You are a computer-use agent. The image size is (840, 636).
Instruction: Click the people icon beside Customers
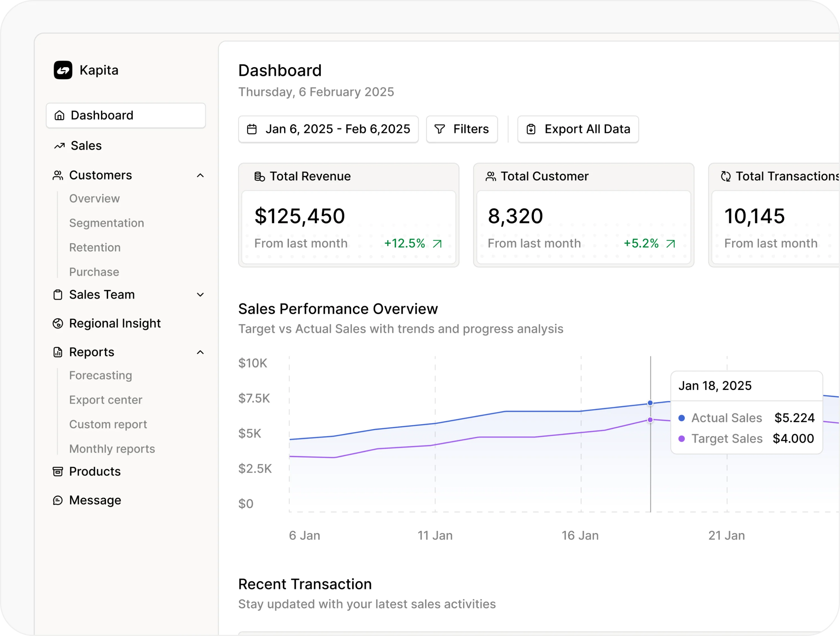click(x=58, y=176)
